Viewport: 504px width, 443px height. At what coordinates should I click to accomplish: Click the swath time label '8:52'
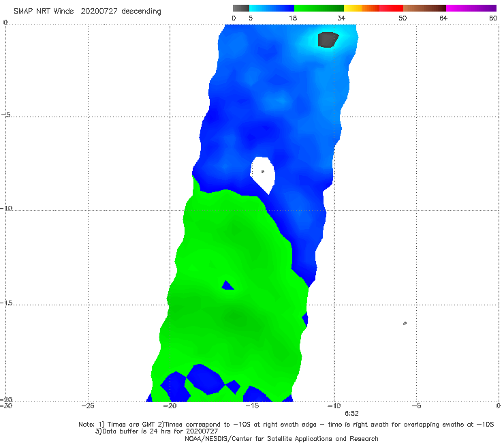coord(351,414)
